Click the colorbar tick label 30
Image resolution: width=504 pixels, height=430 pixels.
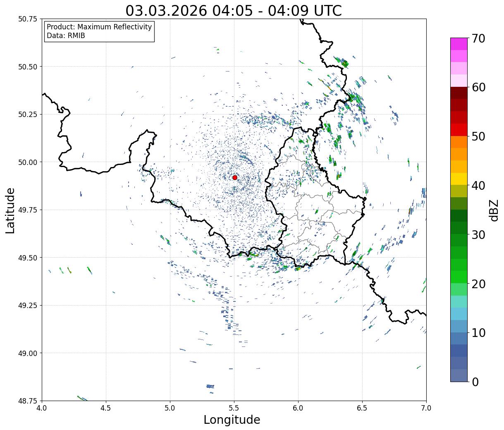click(x=478, y=234)
